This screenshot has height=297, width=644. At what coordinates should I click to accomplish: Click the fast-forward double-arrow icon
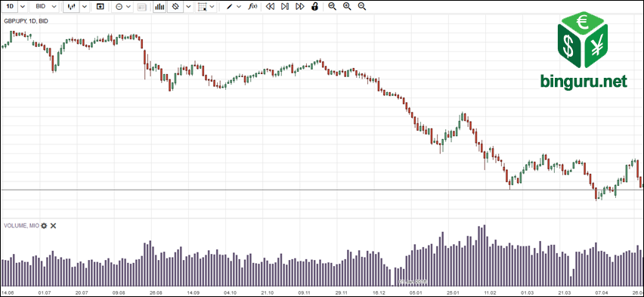[300, 7]
